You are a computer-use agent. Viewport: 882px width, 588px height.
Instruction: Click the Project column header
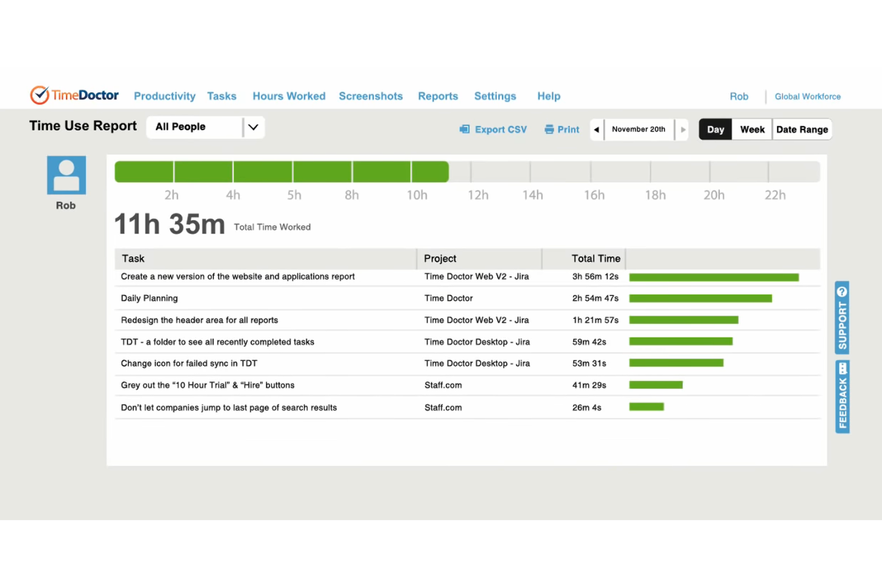(440, 259)
